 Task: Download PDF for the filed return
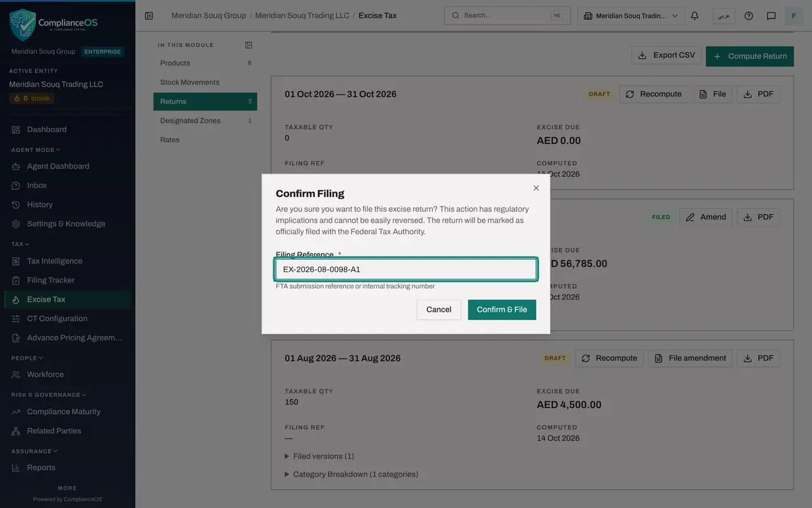point(759,217)
